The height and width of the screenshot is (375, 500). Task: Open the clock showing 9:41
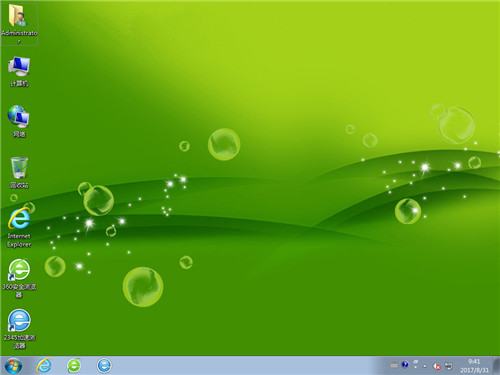474,366
